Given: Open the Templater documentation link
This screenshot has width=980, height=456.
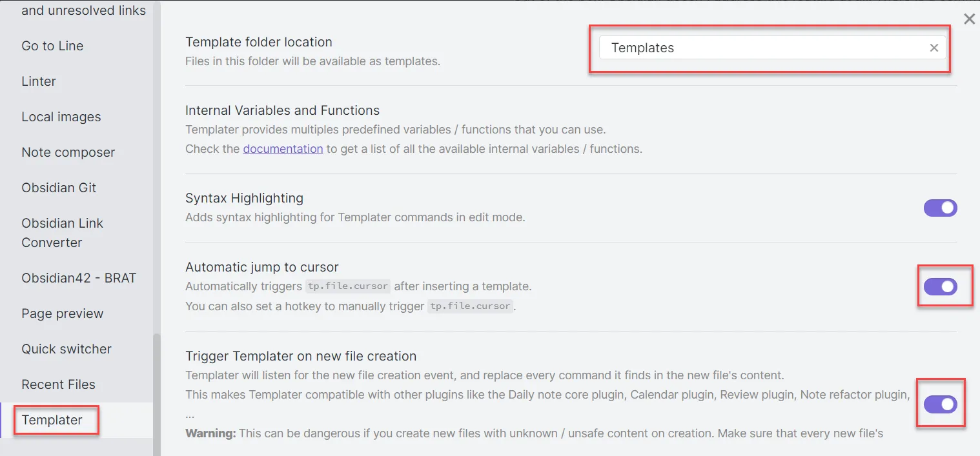Looking at the screenshot, I should [283, 149].
